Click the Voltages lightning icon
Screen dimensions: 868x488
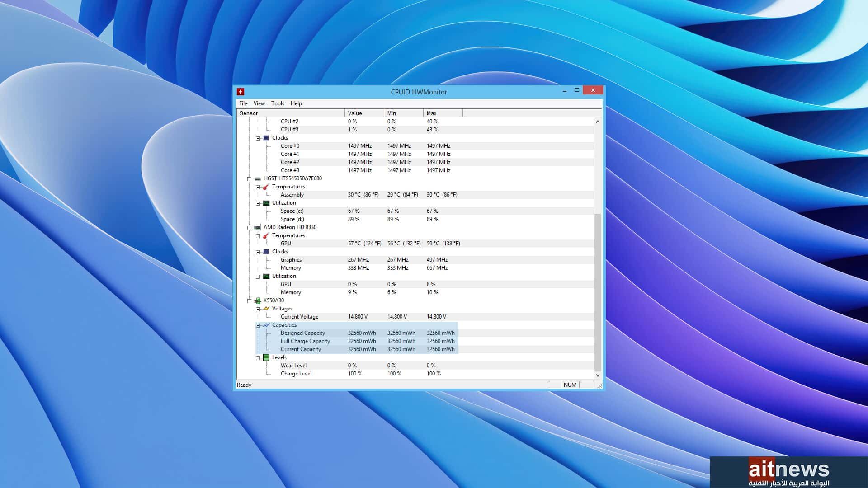click(266, 309)
